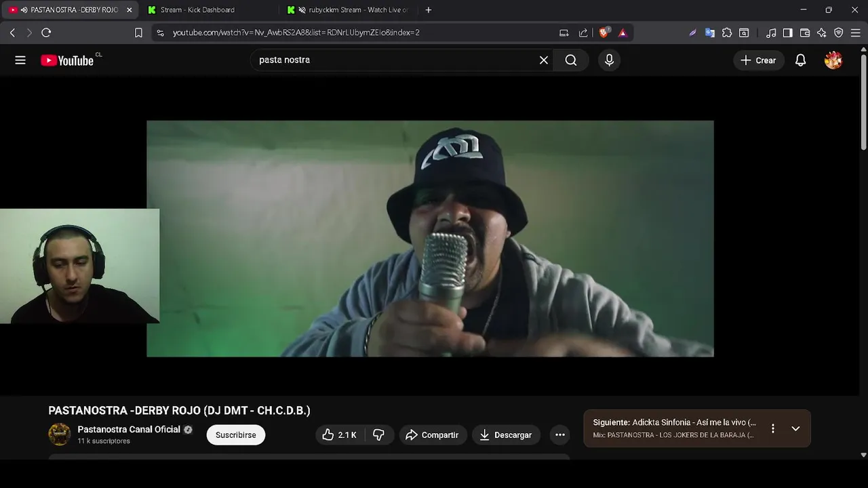Click the Crear button
Screen dimensions: 868x488
coord(758,60)
